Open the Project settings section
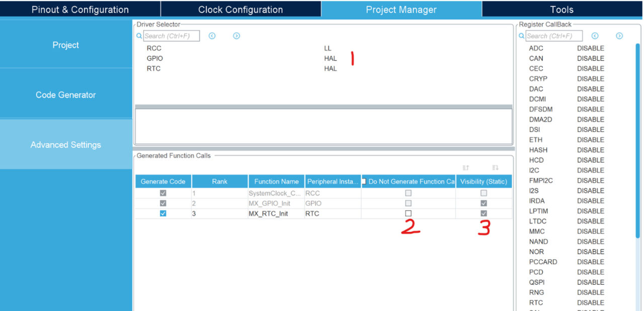The image size is (644, 311). coord(66,45)
